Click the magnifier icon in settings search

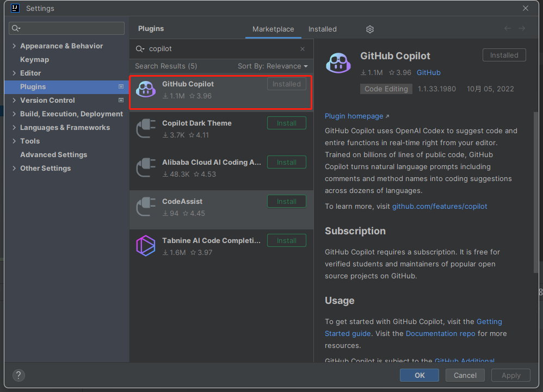16,28
